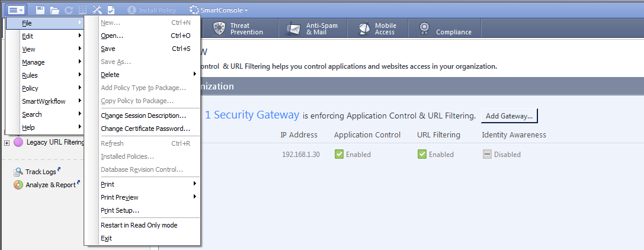Screen dimensions: 644x250
Task: Click the Application Control Enabled checkmark
Action: coord(339,155)
